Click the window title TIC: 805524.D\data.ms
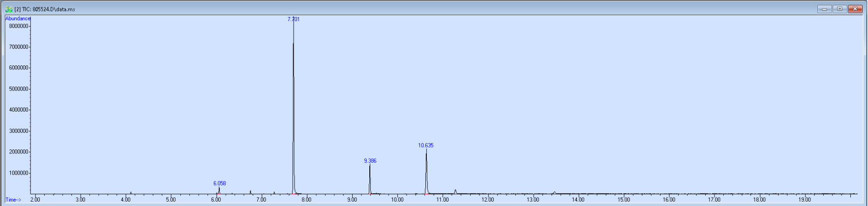The height and width of the screenshot is (206, 868). pos(48,9)
